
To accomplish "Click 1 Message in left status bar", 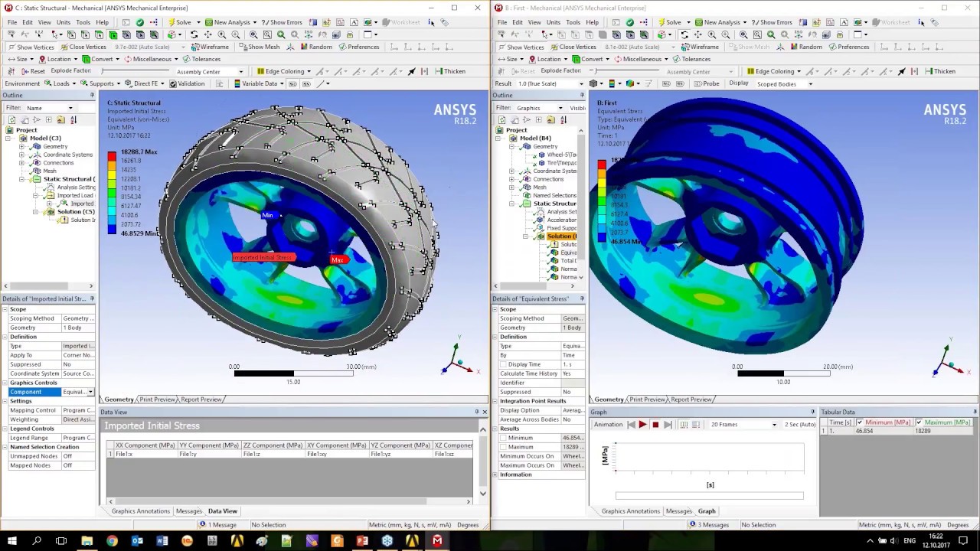I will pyautogui.click(x=218, y=525).
